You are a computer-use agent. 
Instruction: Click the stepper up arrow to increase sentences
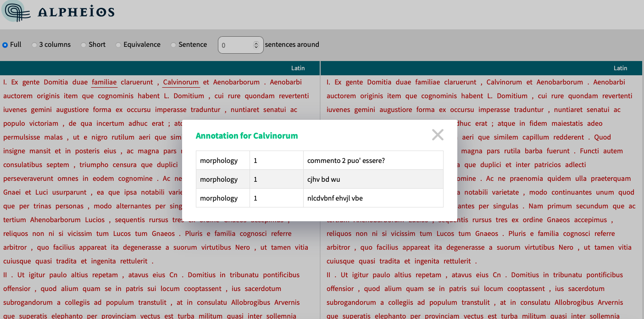pos(256,42)
